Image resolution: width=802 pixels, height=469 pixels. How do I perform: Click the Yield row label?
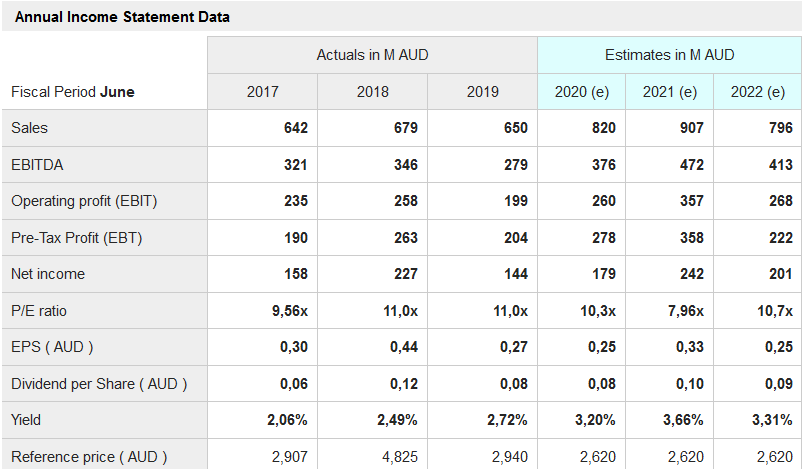pos(27,420)
